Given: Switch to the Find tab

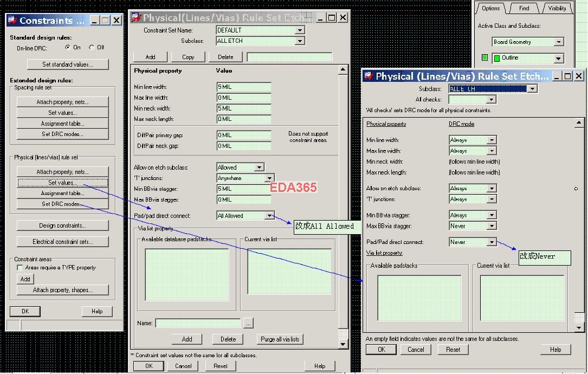Looking at the screenshot, I should click(524, 8).
